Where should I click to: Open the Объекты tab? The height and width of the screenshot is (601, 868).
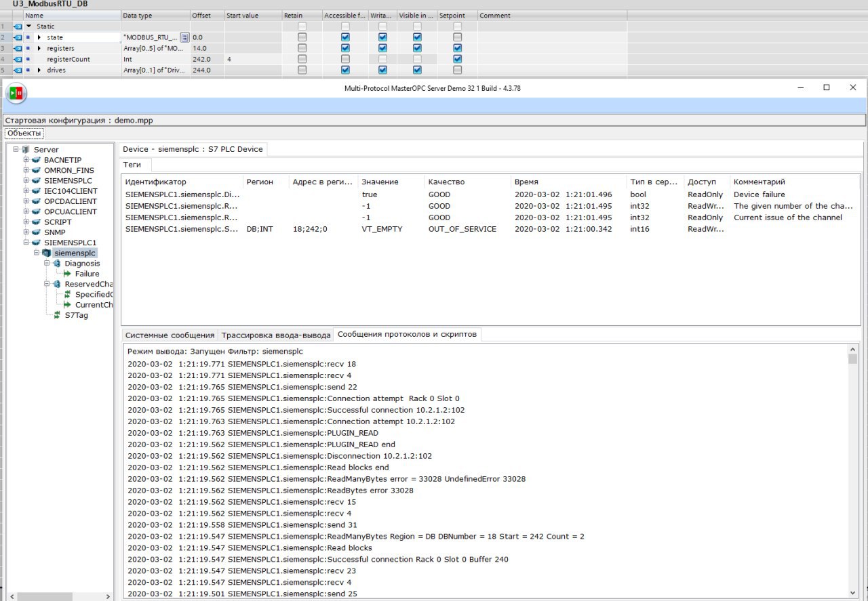24,133
